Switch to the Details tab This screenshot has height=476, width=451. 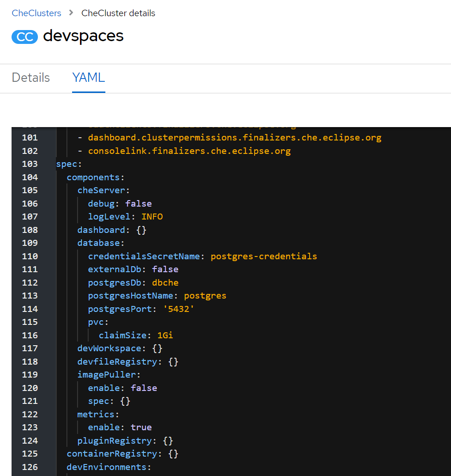[x=31, y=78]
